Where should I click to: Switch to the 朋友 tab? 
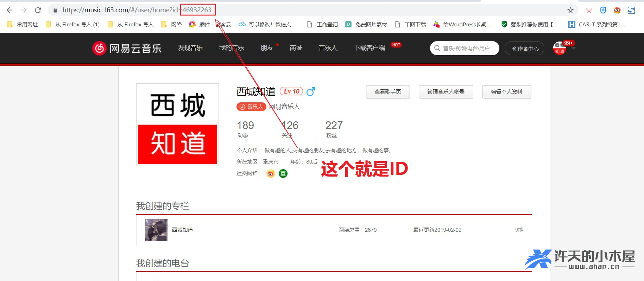click(267, 48)
